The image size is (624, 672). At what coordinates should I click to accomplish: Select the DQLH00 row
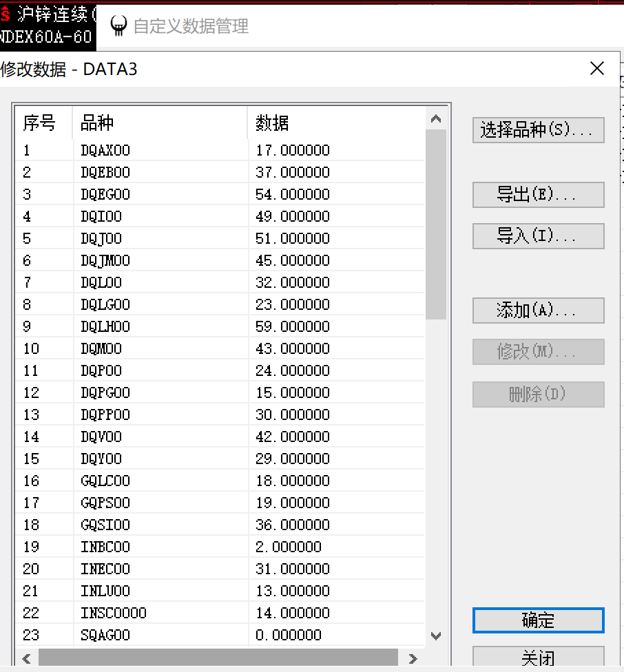point(105,326)
